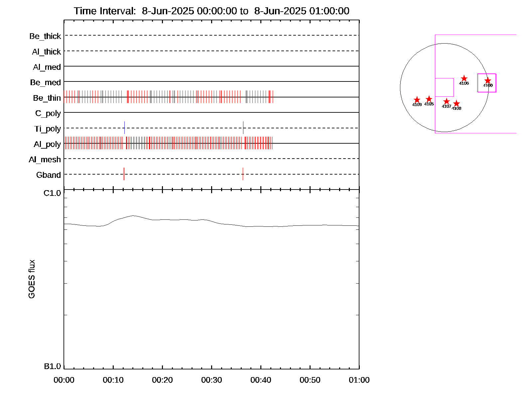Image resolution: width=532 pixels, height=399 pixels.
Task: Click the GOES flux axis title
Action: tap(32, 279)
